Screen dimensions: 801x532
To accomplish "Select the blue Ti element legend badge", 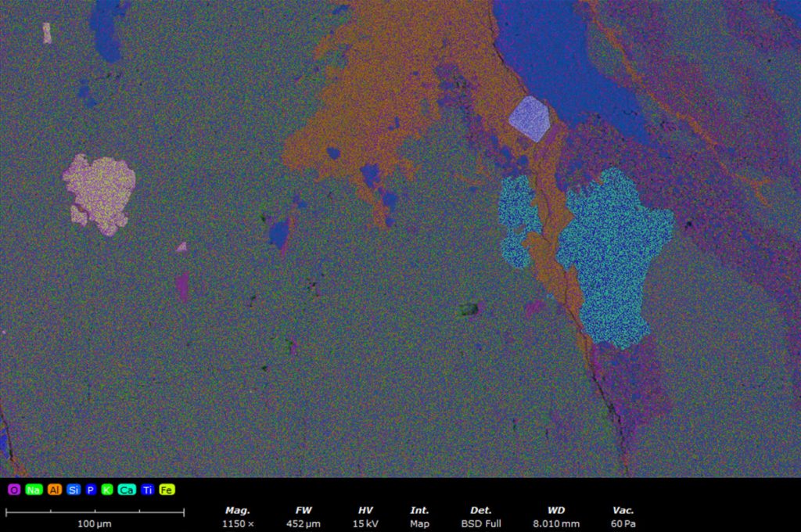I will click(147, 490).
